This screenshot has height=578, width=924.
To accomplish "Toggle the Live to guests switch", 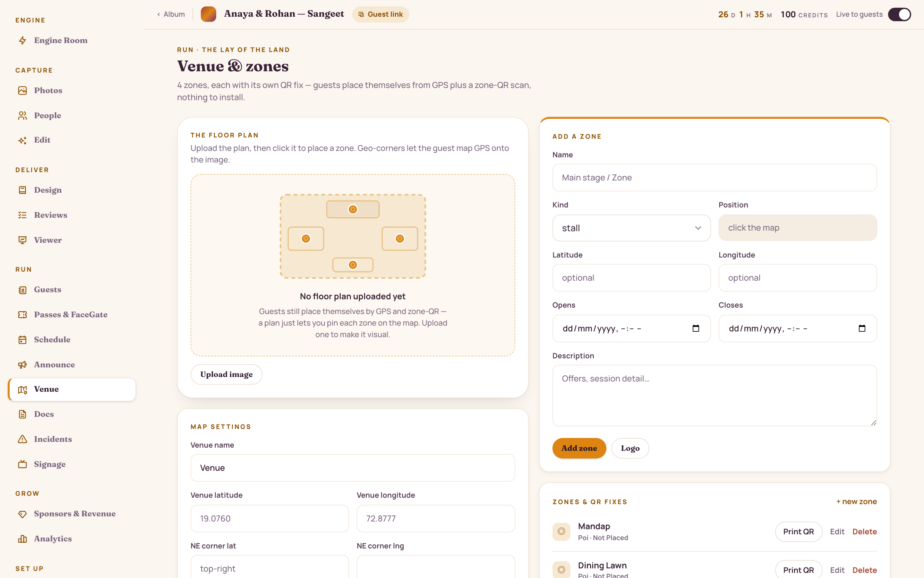I will tap(899, 14).
